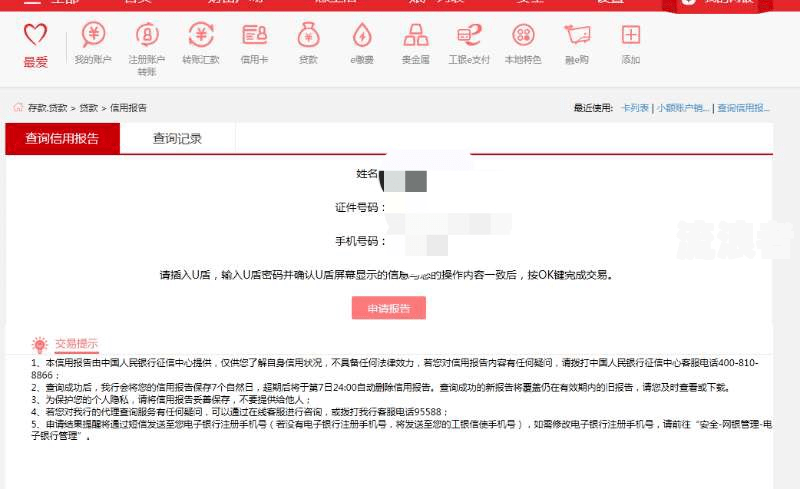Click the 信用报告 breadcrumb entry
Viewport: 800px width, 489px height.
pyautogui.click(x=128, y=108)
